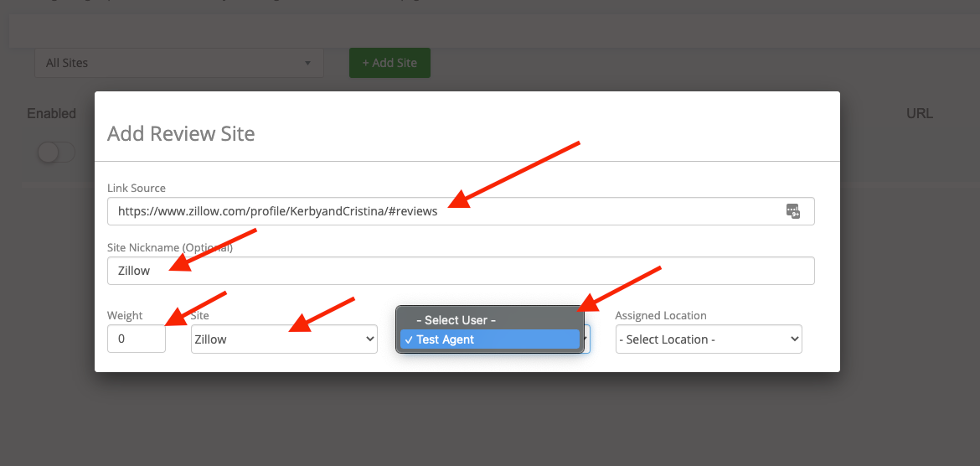This screenshot has width=980, height=466.
Task: Open the Site dropdown showing Zillow
Action: (x=285, y=339)
